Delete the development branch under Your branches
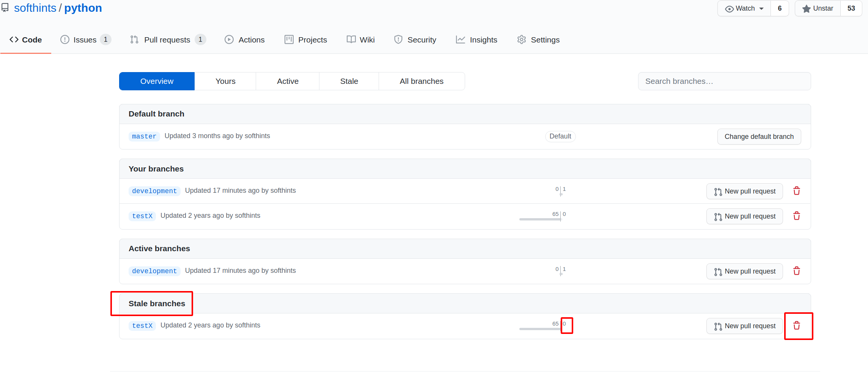This screenshot has width=868, height=373. coord(797,191)
